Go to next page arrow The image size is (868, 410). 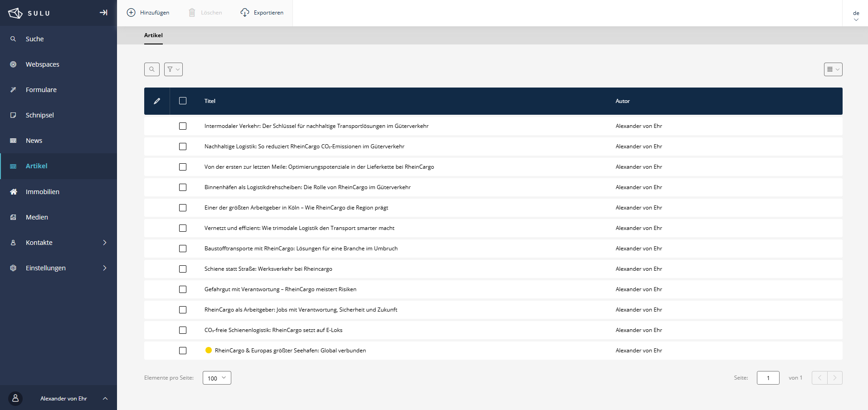(834, 378)
